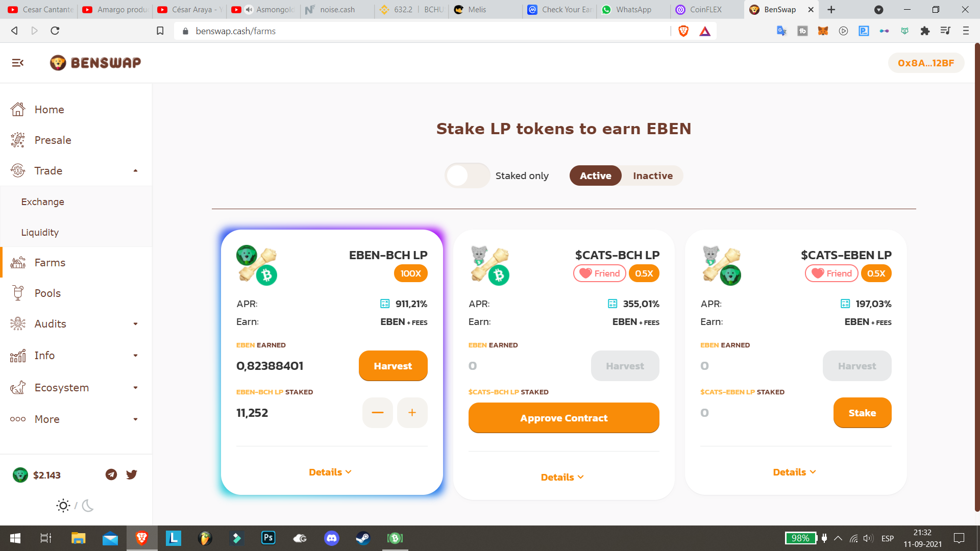The image size is (980, 551).
Task: Click the Brave Rewards triangle icon
Action: (x=705, y=31)
